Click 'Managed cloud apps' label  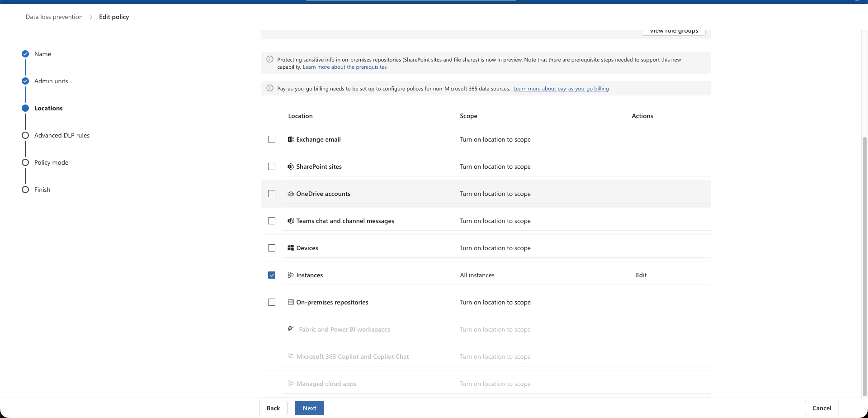(x=326, y=384)
